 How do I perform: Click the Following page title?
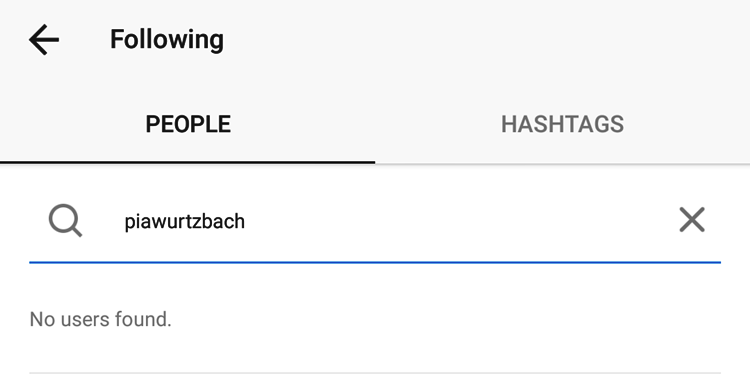coord(167,40)
